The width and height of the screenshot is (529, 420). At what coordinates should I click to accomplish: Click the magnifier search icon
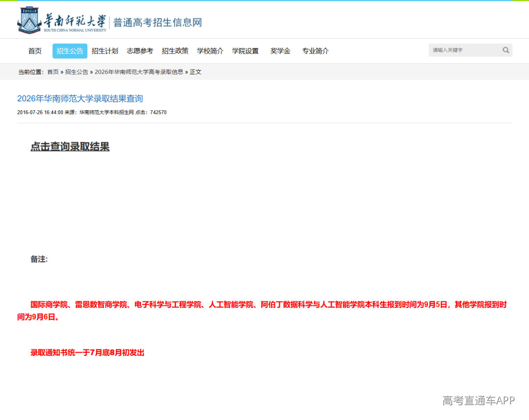pos(505,50)
